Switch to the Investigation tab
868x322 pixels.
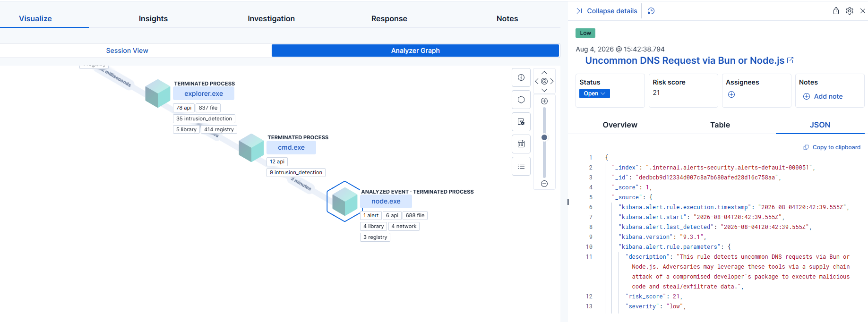pyautogui.click(x=271, y=18)
